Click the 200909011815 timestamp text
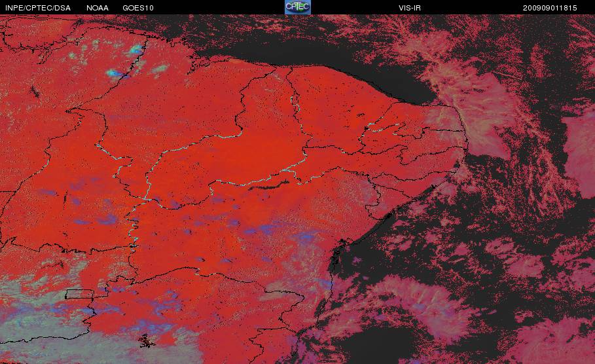The width and height of the screenshot is (595, 364). (550, 8)
